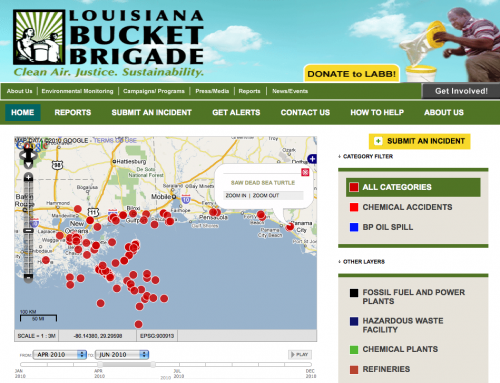
Task: Open Press/Media top menu link
Action: pyautogui.click(x=212, y=91)
